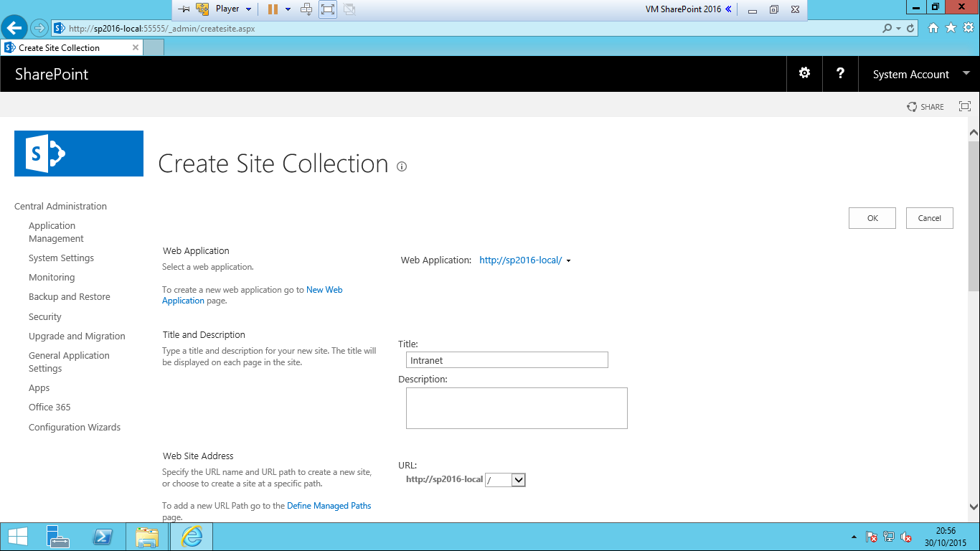Viewport: 980px width, 551px height.
Task: Click the network tray icon
Action: click(x=889, y=537)
